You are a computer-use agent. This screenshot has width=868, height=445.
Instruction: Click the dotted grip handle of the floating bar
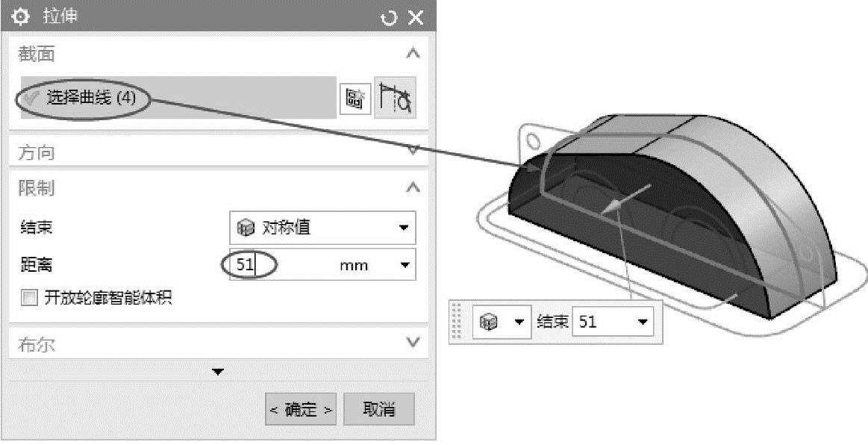click(x=457, y=321)
